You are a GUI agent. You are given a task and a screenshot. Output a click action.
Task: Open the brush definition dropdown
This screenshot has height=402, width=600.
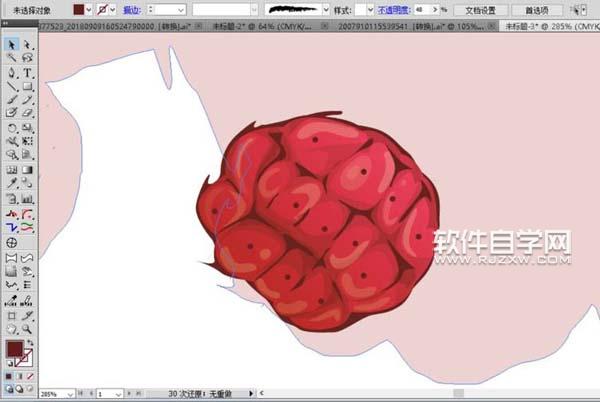pos(326,10)
